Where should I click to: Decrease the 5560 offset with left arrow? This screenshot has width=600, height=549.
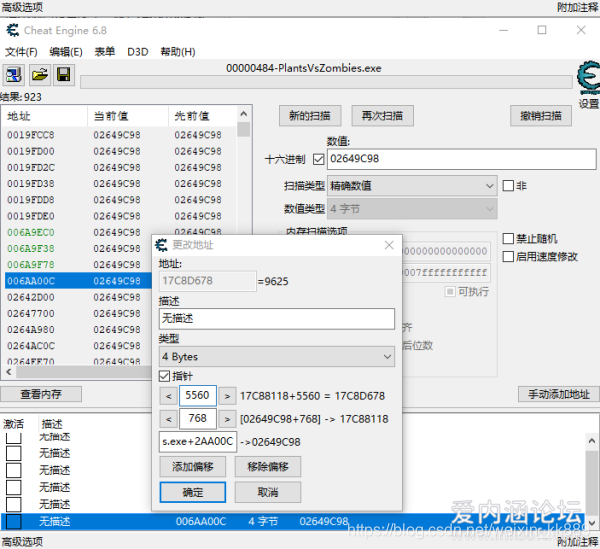click(x=168, y=396)
